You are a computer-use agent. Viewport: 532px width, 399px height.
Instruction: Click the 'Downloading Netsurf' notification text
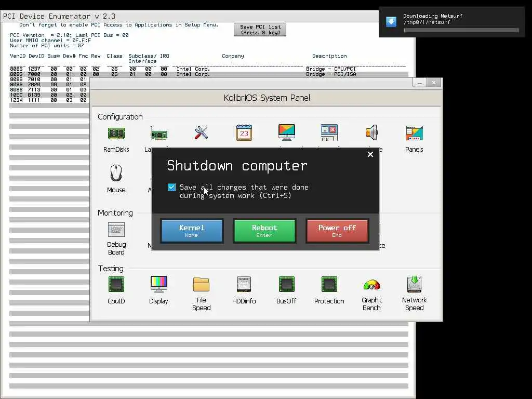433,16
